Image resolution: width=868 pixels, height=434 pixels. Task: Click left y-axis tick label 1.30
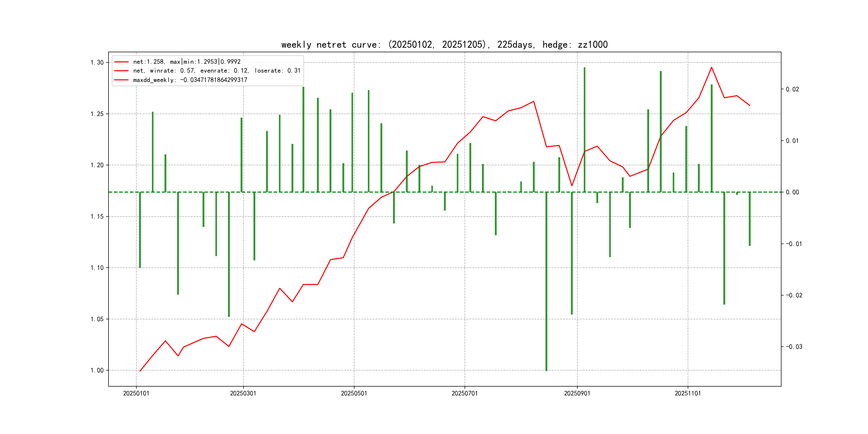pos(97,63)
